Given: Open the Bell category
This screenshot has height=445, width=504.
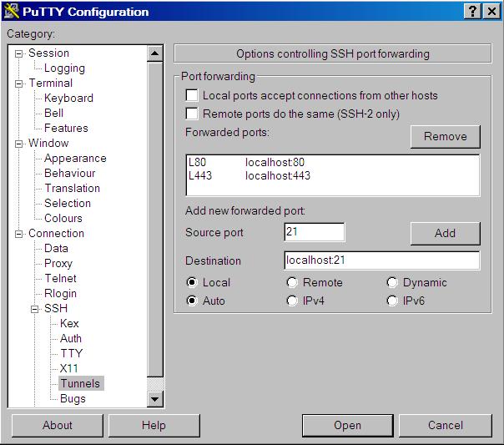Looking at the screenshot, I should [53, 114].
